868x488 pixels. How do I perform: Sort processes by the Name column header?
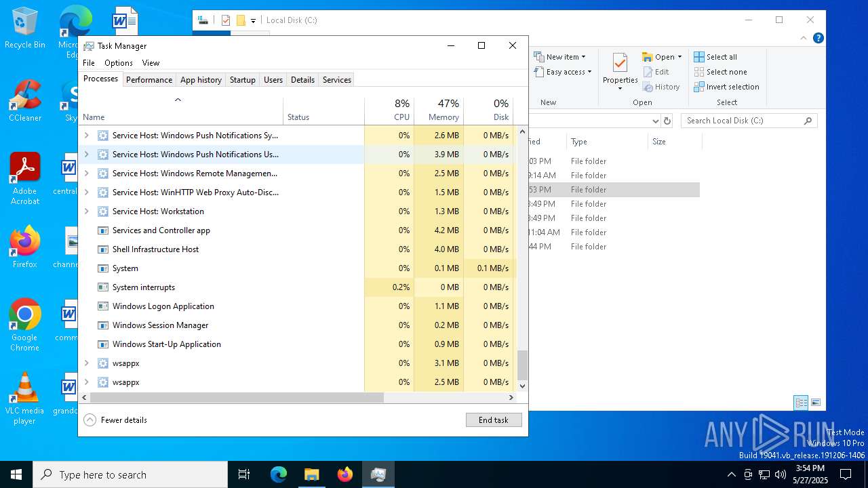click(x=180, y=110)
